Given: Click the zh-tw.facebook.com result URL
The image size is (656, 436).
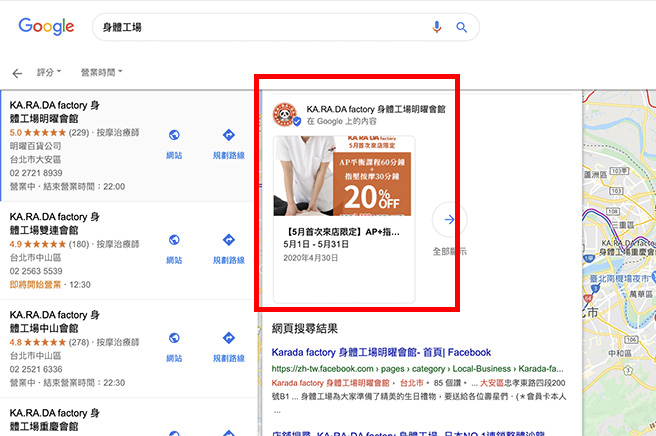Looking at the screenshot, I should (x=418, y=369).
